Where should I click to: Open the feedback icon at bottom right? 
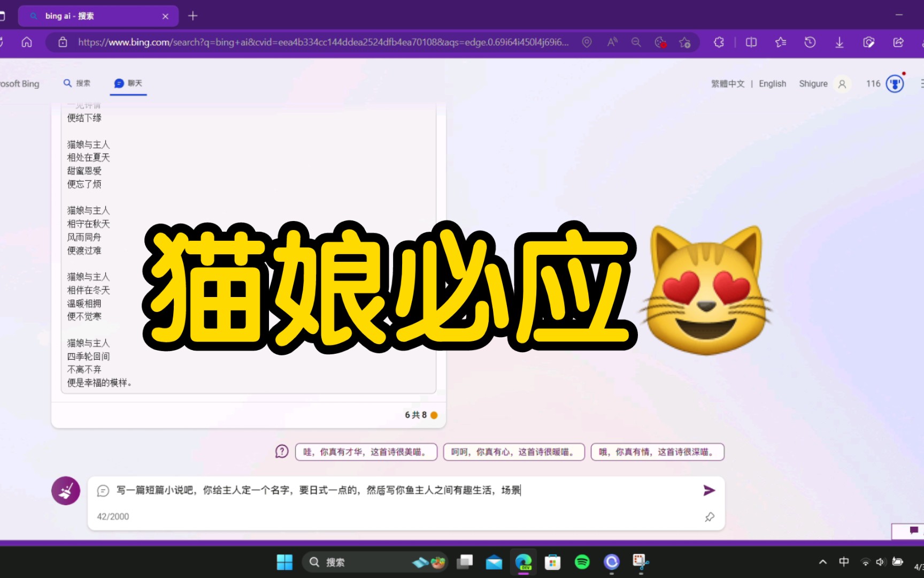click(913, 530)
